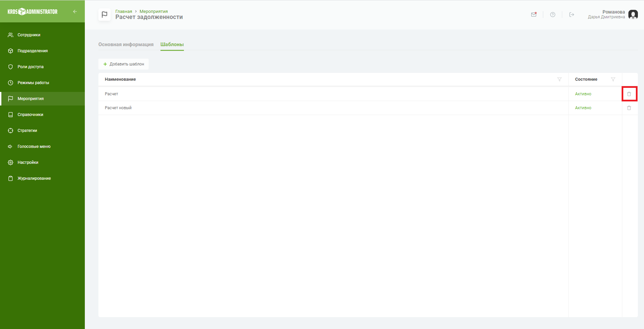The image size is (644, 329).
Task: Collapse the sidebar with the arrow icon
Action: [75, 12]
